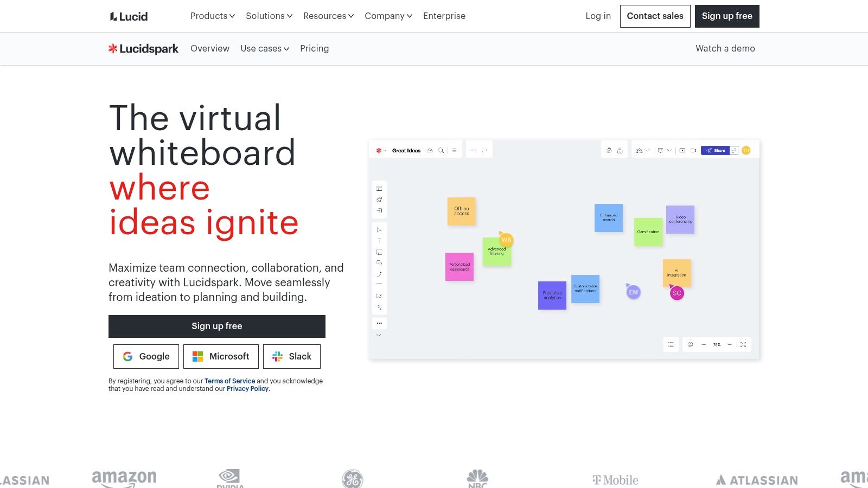Click the search magnifier on the whiteboard canvas

click(x=441, y=150)
